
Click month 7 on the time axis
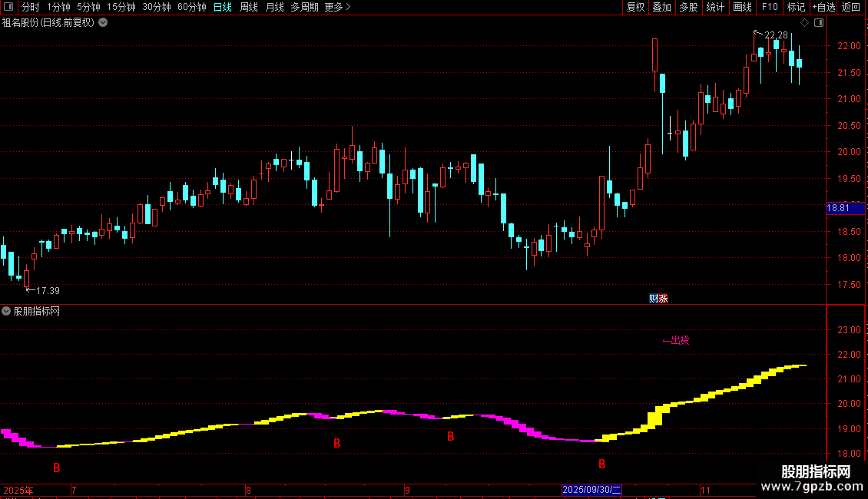(x=74, y=490)
